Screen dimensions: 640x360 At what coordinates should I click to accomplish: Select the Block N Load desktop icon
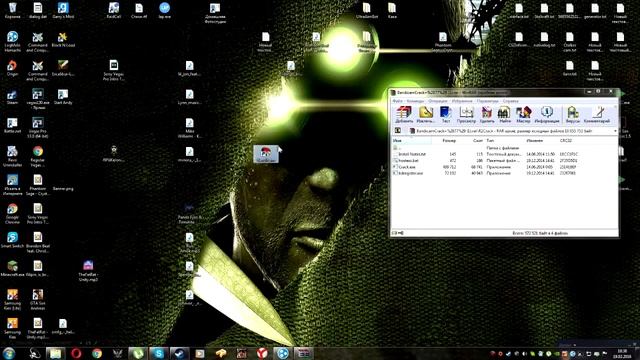(x=63, y=40)
